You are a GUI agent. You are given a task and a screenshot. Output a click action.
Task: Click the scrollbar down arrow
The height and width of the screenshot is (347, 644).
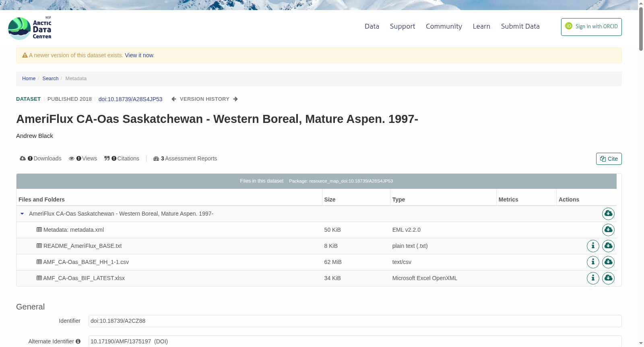tap(641, 343)
